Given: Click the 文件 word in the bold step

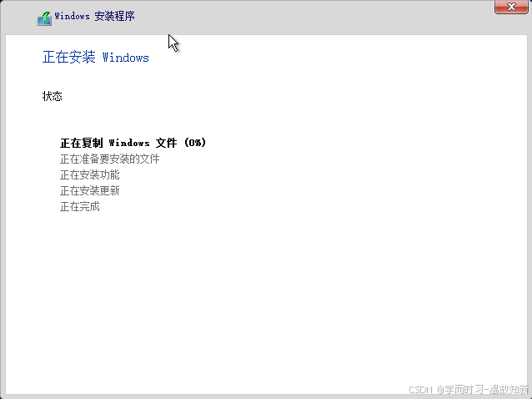Looking at the screenshot, I should coord(166,143).
